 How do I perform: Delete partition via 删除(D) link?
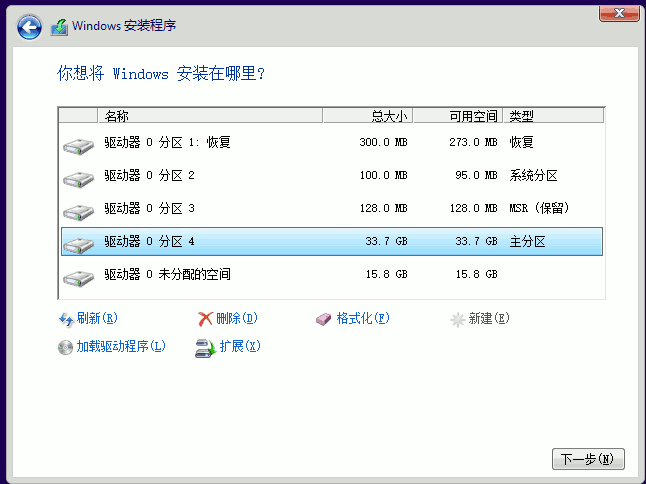tap(236, 318)
